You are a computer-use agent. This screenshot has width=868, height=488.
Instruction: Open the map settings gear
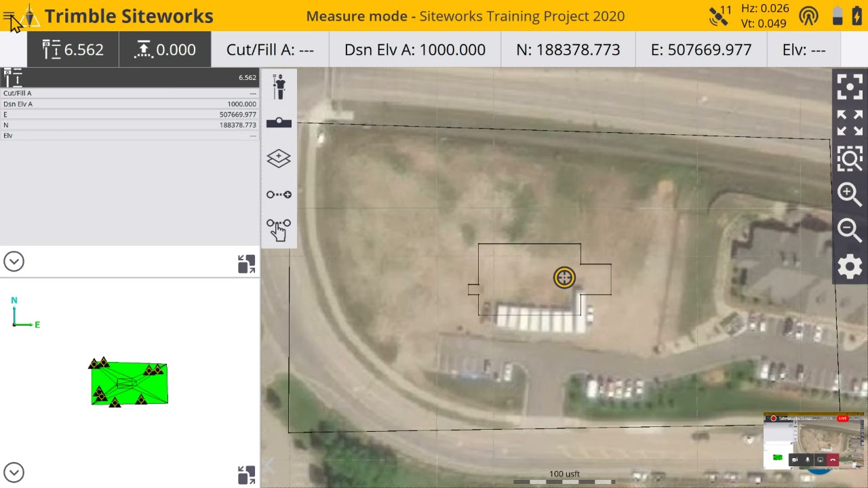pyautogui.click(x=850, y=266)
